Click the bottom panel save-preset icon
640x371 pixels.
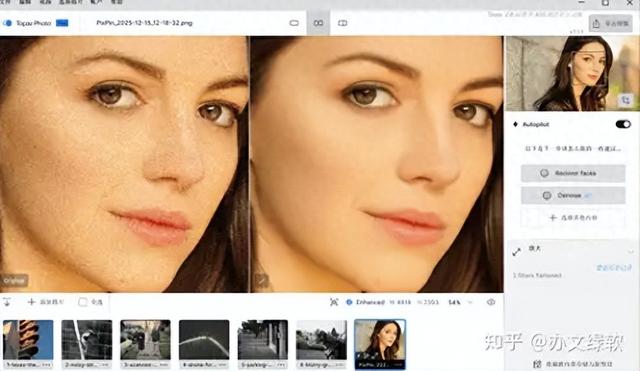pos(537,364)
